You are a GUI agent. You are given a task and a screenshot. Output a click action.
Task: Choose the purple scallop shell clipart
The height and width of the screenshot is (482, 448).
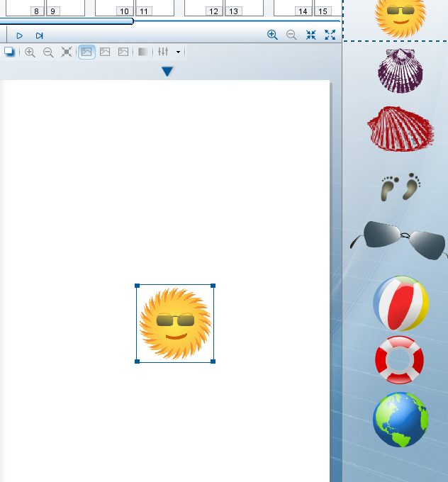(x=401, y=71)
